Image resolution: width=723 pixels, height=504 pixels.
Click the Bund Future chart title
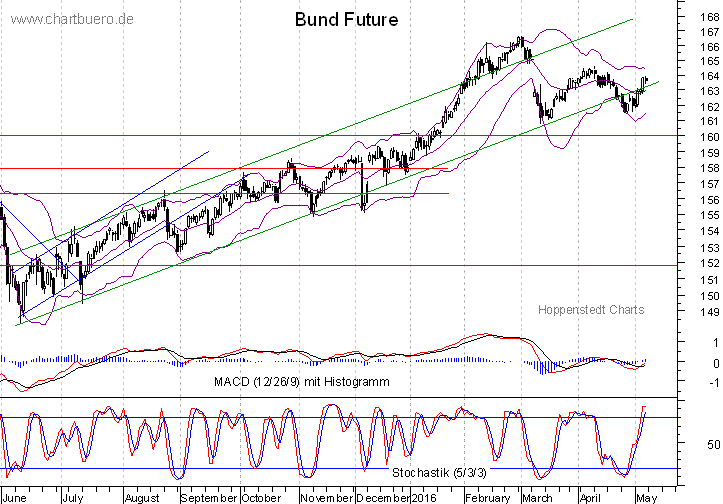(x=346, y=19)
